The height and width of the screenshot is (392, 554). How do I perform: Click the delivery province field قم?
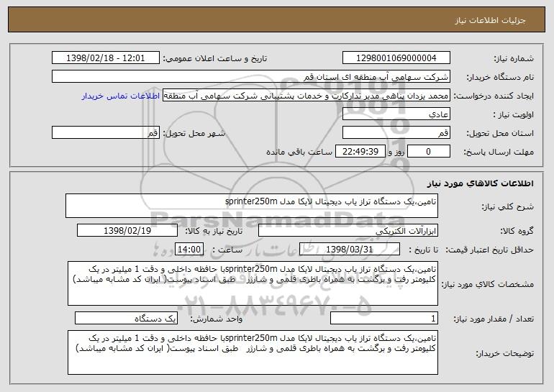[x=396, y=133]
